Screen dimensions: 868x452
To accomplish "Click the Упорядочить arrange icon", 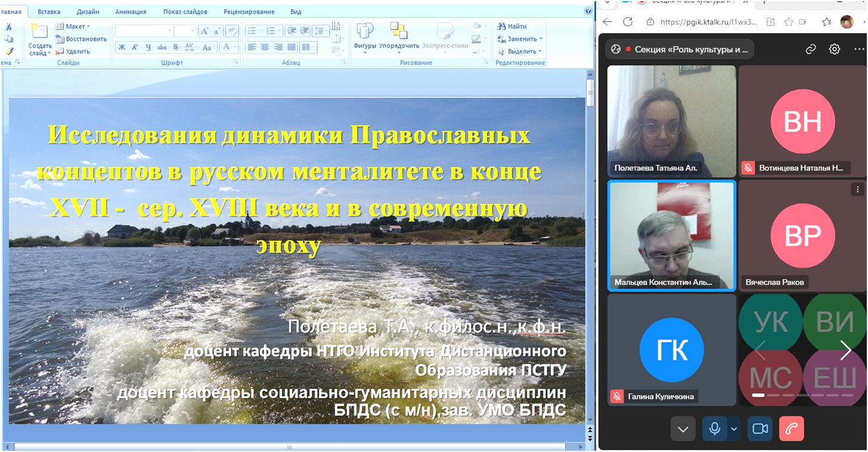I will [399, 31].
